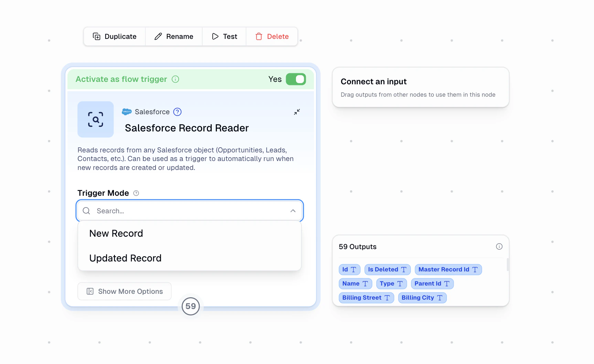Select the Billing City output tag
The width and height of the screenshot is (594, 364).
pos(422,298)
